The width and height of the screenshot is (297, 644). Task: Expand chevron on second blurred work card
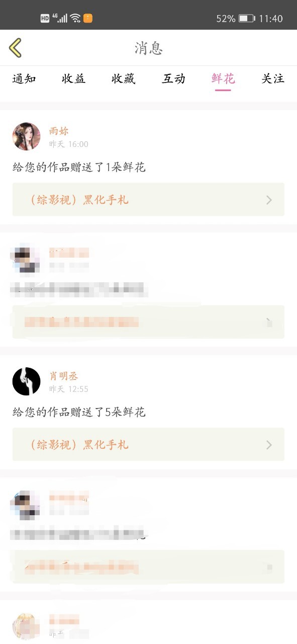pos(269,567)
